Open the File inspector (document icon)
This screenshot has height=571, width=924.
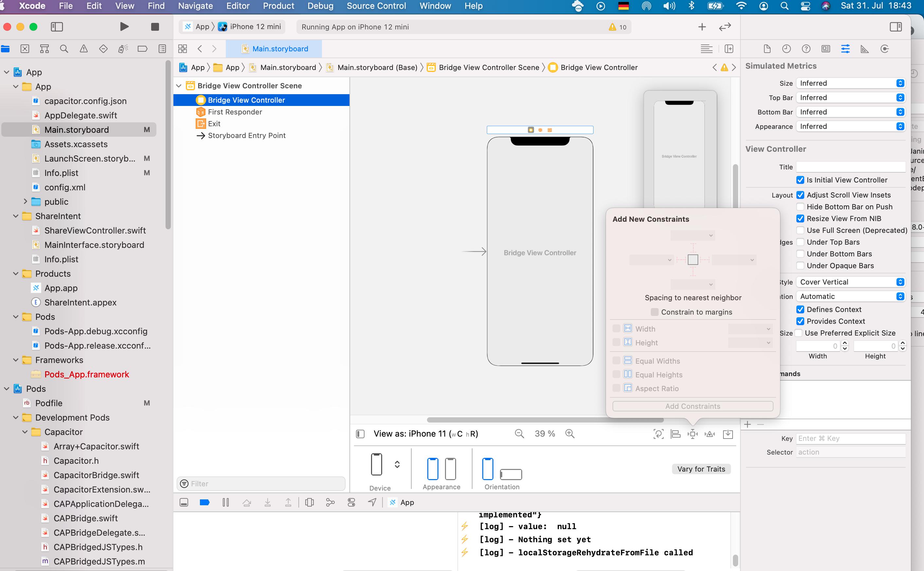767,49
